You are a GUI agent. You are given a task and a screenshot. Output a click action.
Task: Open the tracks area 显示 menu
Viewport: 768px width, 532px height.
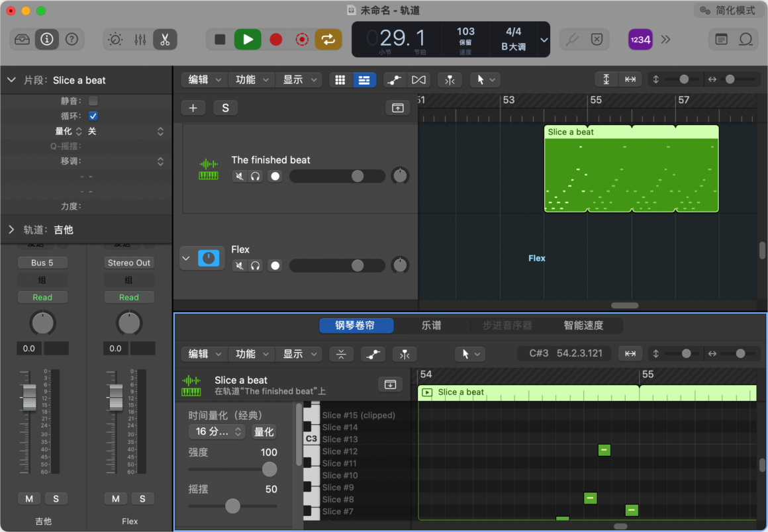tap(299, 80)
